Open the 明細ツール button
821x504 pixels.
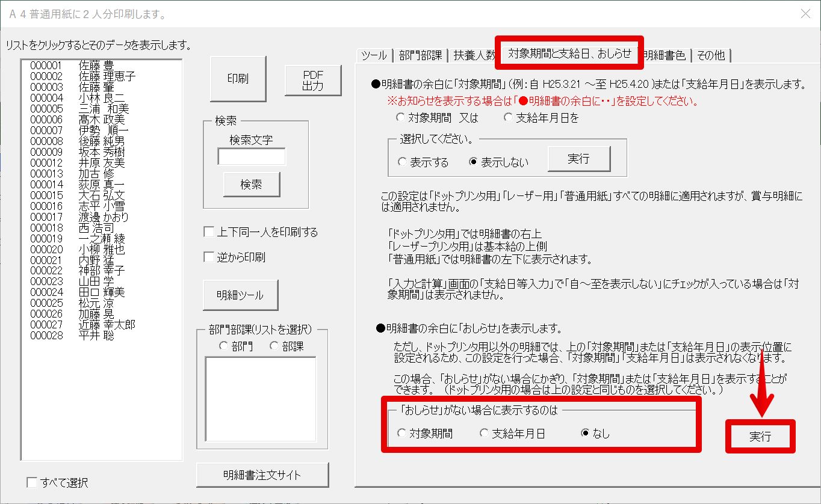pyautogui.click(x=240, y=295)
